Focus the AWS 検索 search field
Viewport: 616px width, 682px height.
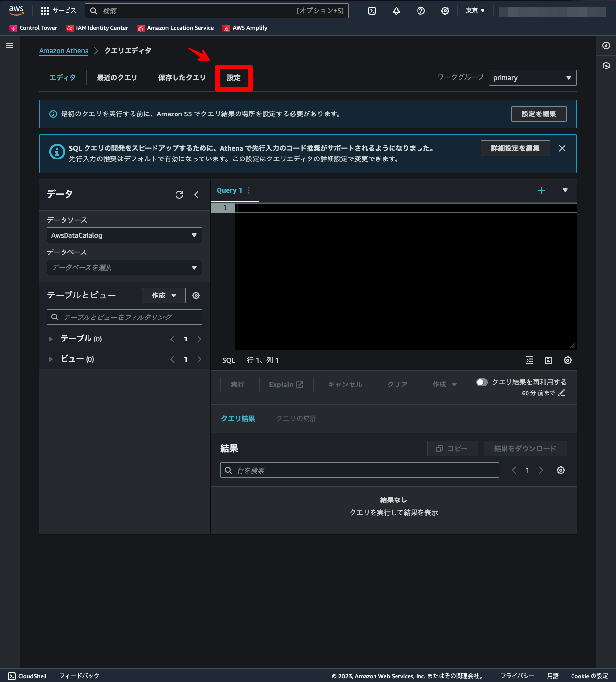pos(217,11)
